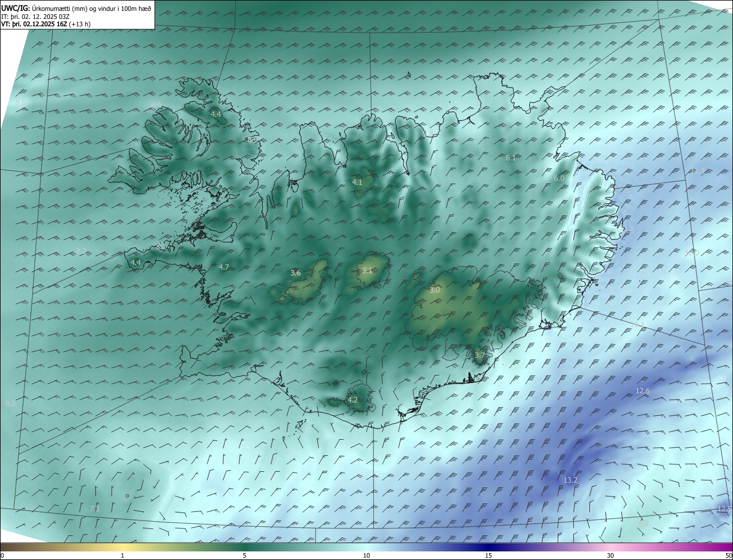Click the colour bar tick label 30
The height and width of the screenshot is (560, 733).
coord(610,555)
